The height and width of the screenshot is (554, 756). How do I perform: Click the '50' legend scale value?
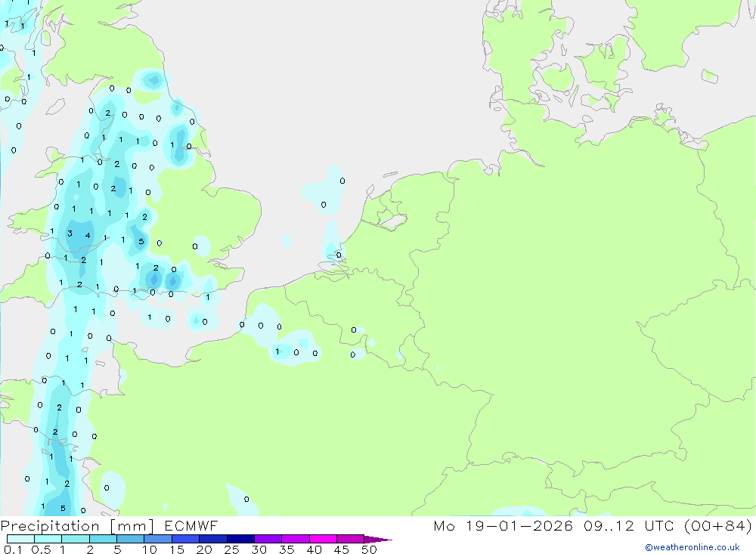(x=369, y=549)
